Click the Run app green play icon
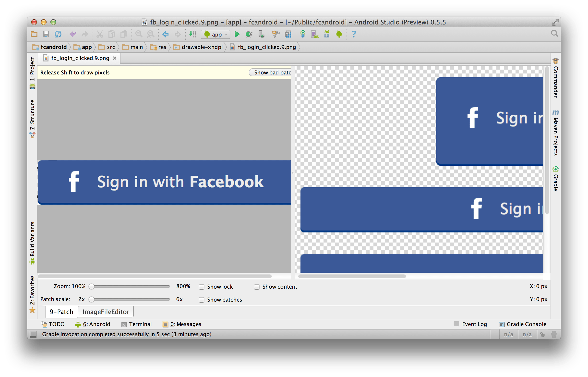 click(x=237, y=34)
